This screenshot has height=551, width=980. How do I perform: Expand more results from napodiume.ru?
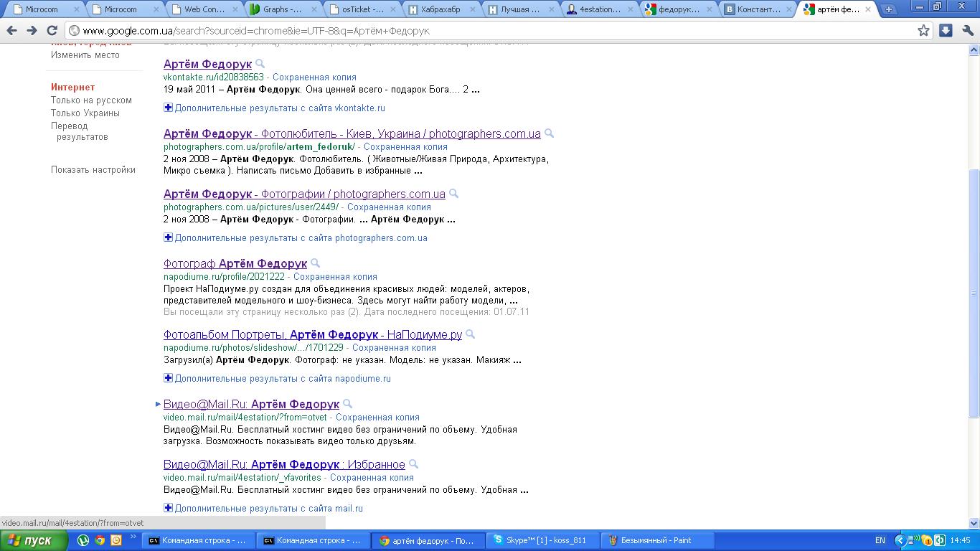277,378
